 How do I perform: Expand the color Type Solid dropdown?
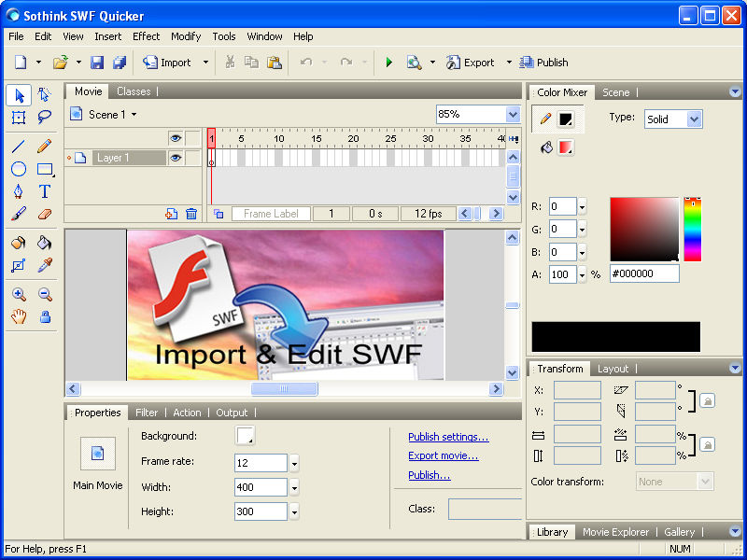point(694,119)
